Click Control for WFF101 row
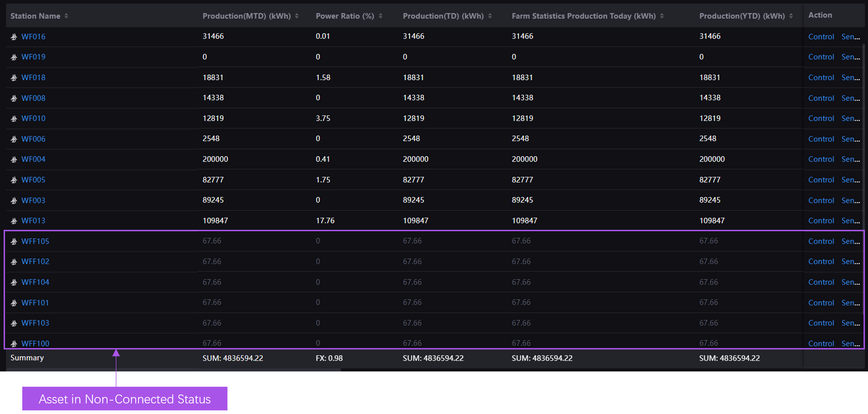The height and width of the screenshot is (414, 868). pyautogui.click(x=821, y=303)
